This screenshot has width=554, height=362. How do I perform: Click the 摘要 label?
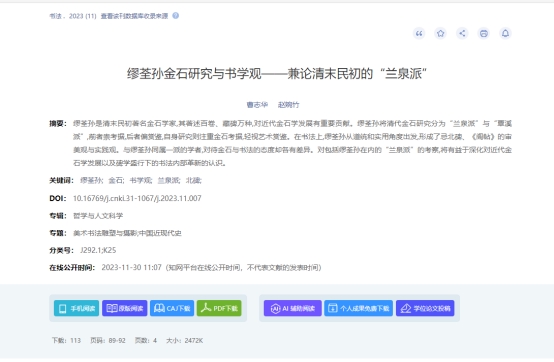(x=58, y=123)
